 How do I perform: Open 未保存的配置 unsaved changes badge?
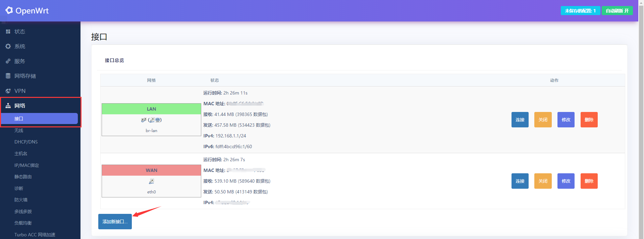tap(580, 11)
